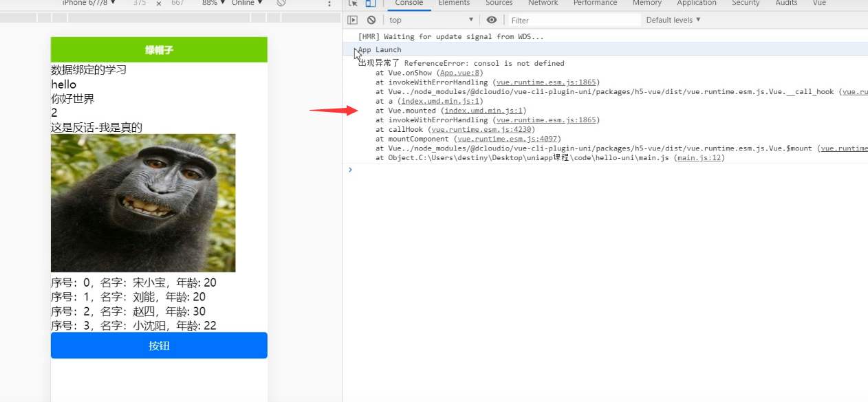Screen dimensions: 868x402
Task: Click the text hello in preview
Action: pos(63,85)
